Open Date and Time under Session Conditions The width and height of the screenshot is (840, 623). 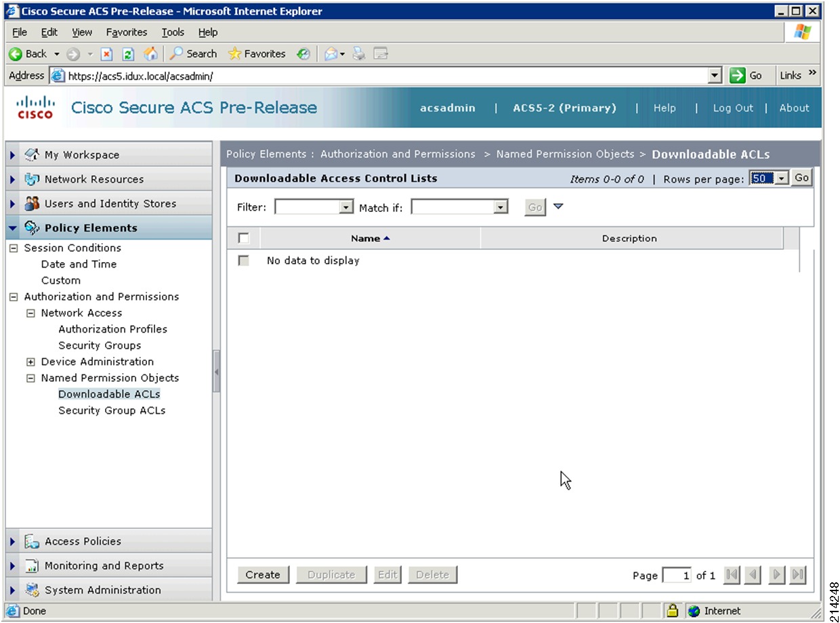tap(79, 265)
